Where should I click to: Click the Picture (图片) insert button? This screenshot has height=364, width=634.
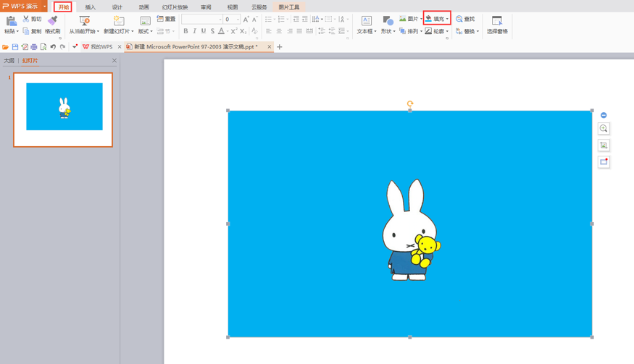pos(409,19)
